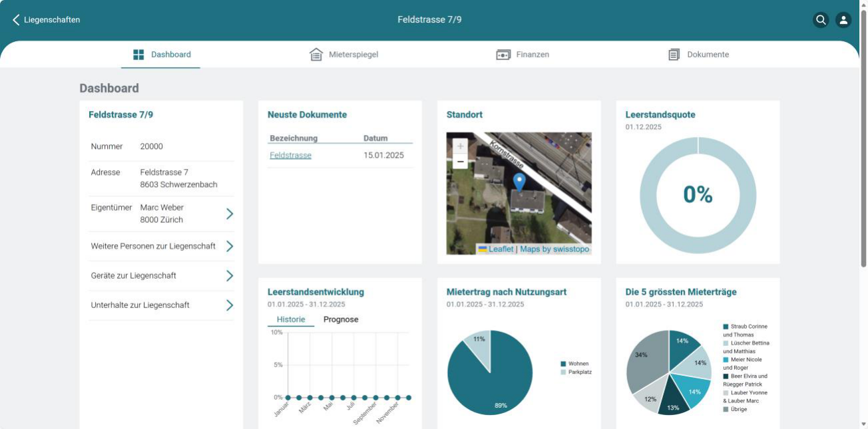Expand Weitere Personen zur Liegenschaft chevron

pyautogui.click(x=229, y=246)
